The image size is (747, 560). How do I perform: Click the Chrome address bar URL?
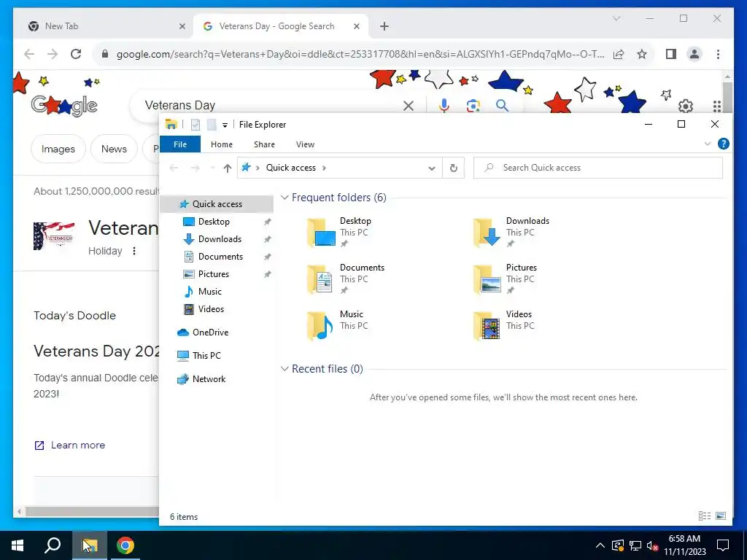pyautogui.click(x=360, y=54)
